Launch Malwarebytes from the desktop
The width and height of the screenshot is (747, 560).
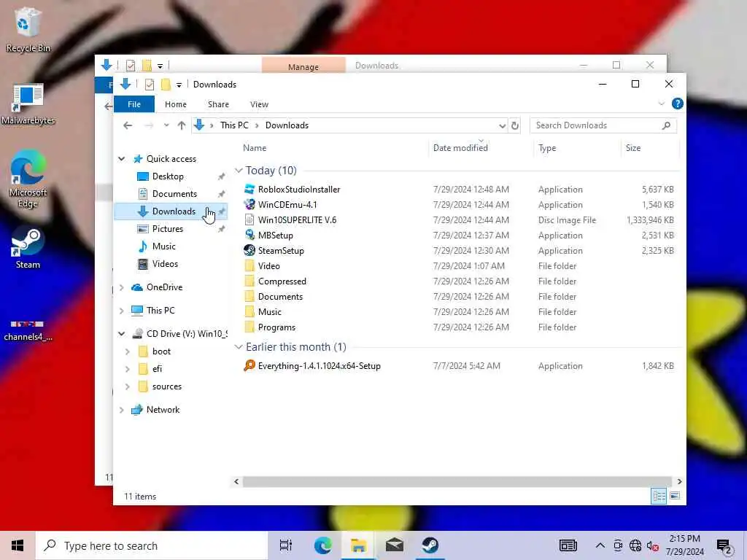coord(28,104)
